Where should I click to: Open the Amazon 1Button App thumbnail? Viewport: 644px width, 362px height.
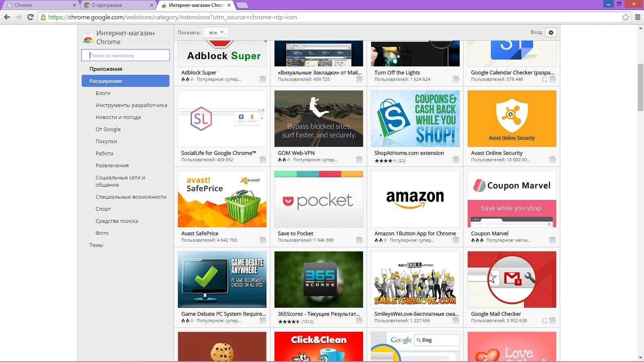click(x=415, y=199)
